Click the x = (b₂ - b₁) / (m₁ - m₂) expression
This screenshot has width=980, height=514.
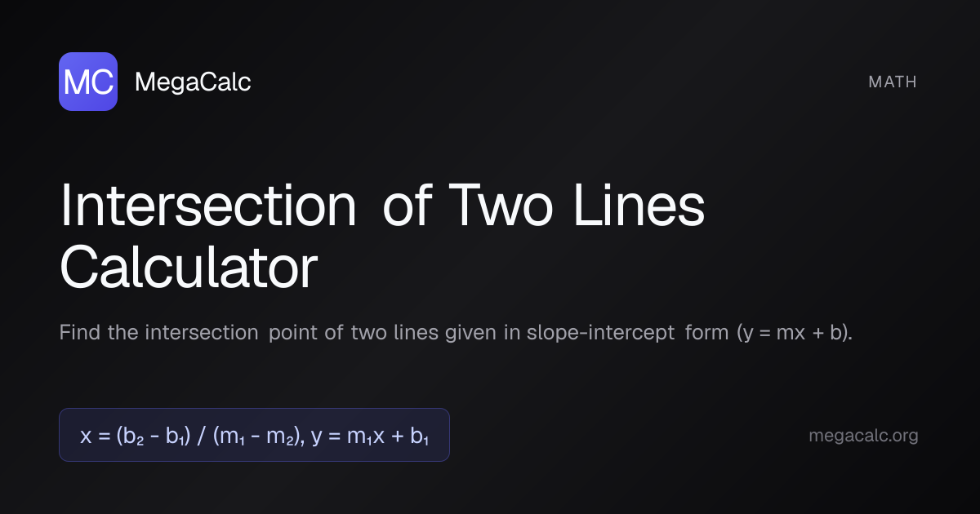tap(191, 436)
